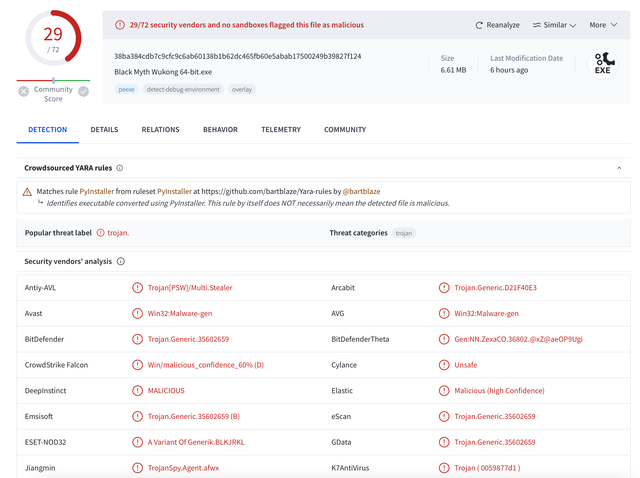Image resolution: width=640 pixels, height=478 pixels.
Task: Select the peexe tag
Action: coord(127,89)
